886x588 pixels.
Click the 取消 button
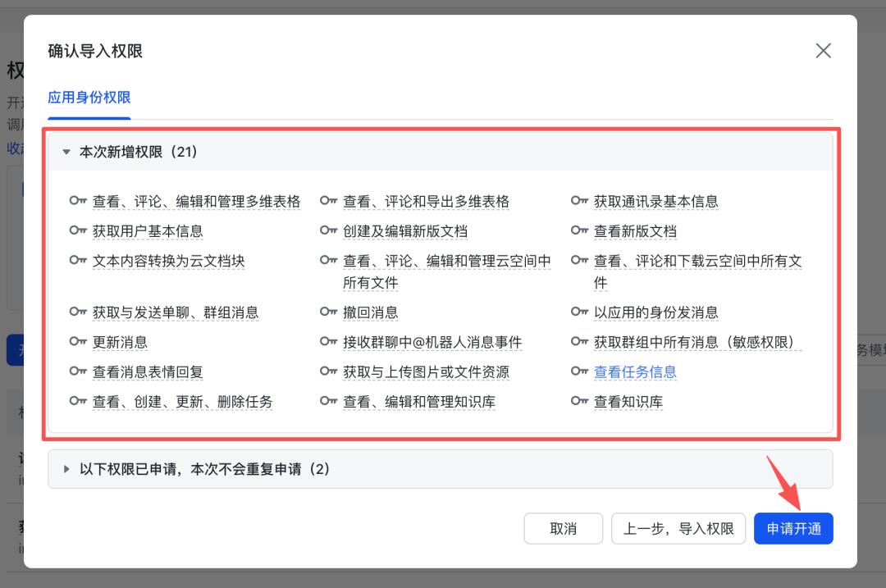click(563, 528)
